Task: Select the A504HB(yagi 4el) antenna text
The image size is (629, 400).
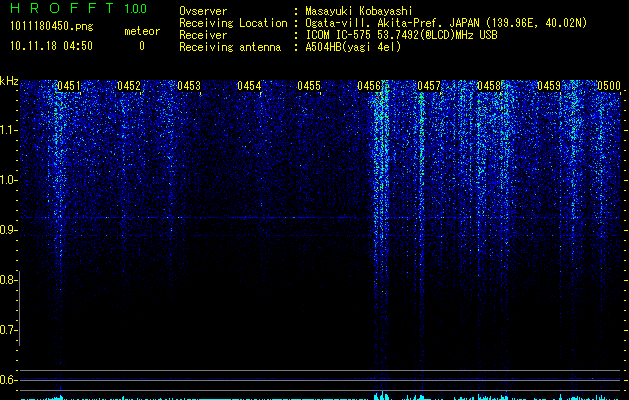Action: click(x=353, y=47)
